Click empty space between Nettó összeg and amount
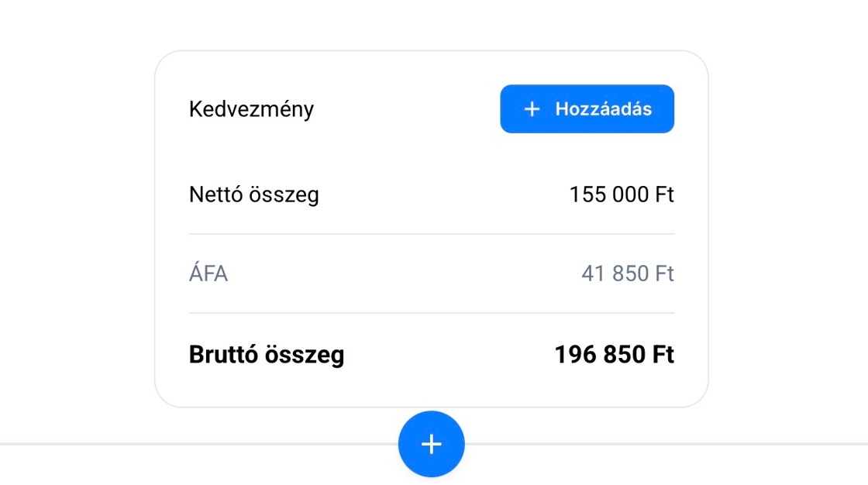 [x=442, y=194]
